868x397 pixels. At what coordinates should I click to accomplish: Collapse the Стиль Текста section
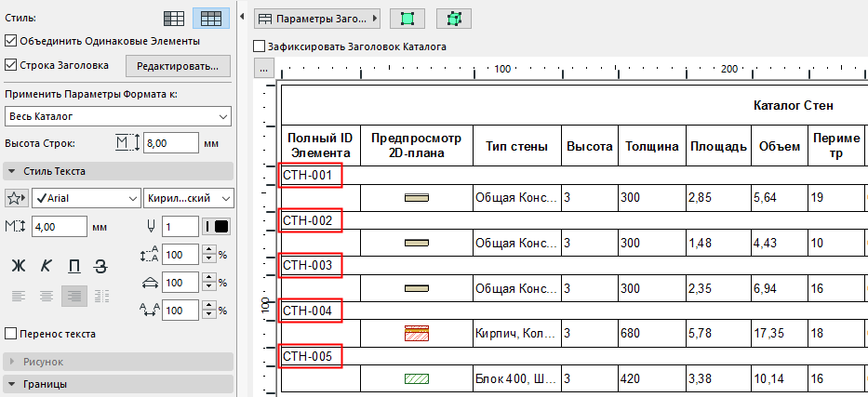pos(118,171)
